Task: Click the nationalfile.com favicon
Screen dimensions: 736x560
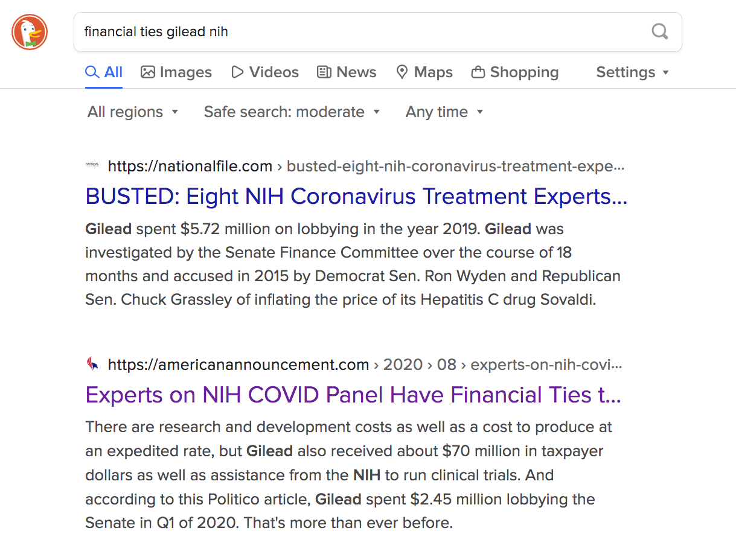Action: click(92, 165)
